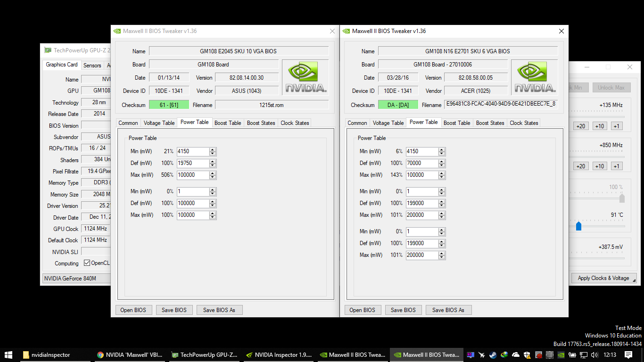
Task: Click +20 button under +135 MHz
Action: pyautogui.click(x=581, y=126)
